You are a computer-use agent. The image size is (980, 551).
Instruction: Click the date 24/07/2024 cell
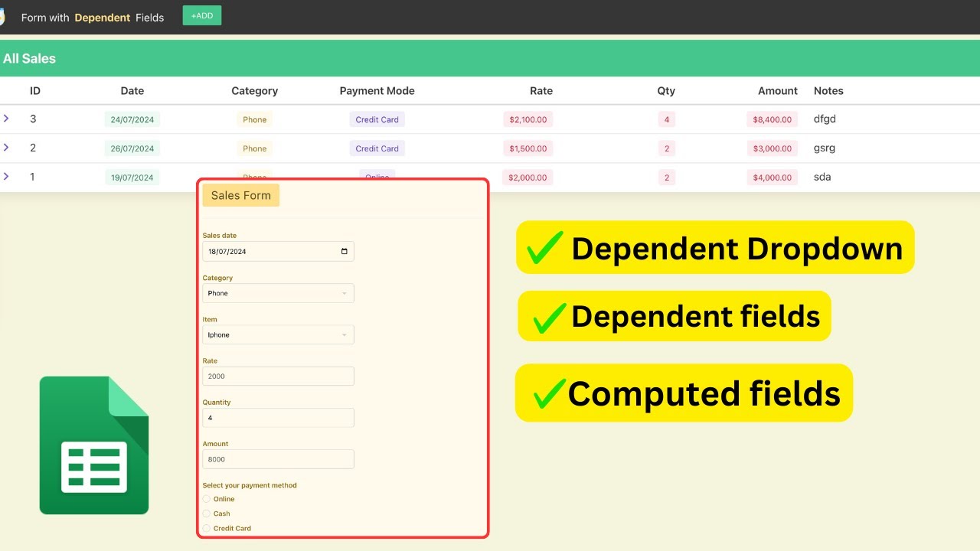tap(132, 119)
